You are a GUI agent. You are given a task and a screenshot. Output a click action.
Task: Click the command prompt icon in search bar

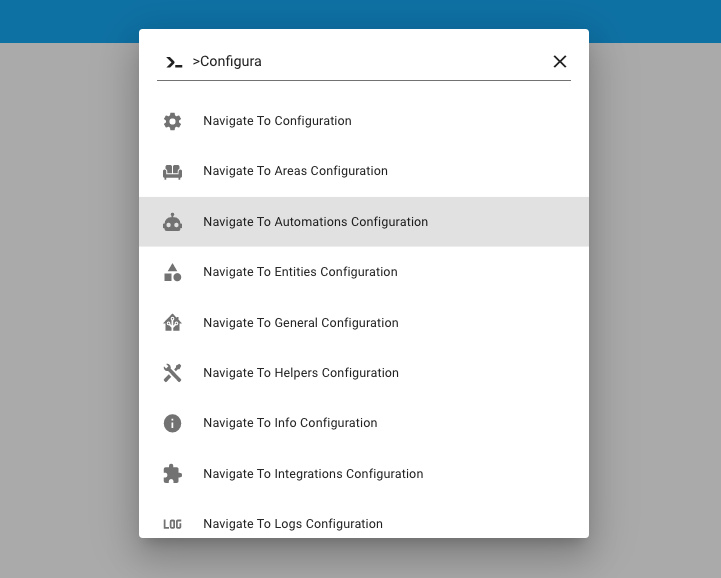[174, 62]
